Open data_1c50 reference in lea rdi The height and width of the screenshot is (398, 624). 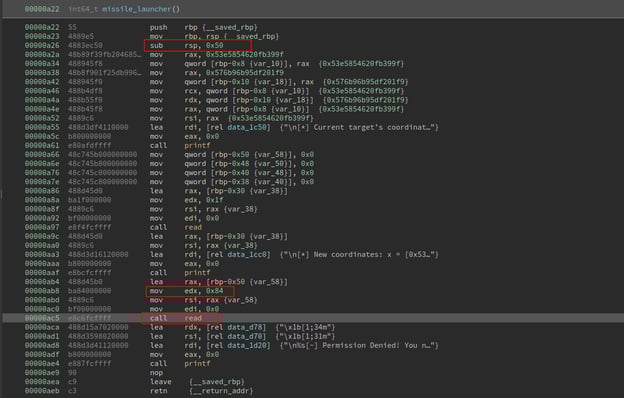[248, 127]
